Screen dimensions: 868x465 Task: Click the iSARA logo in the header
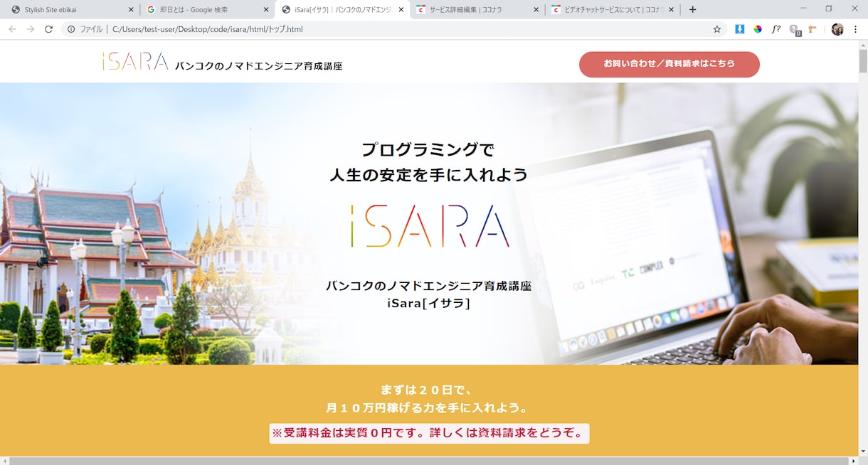135,62
